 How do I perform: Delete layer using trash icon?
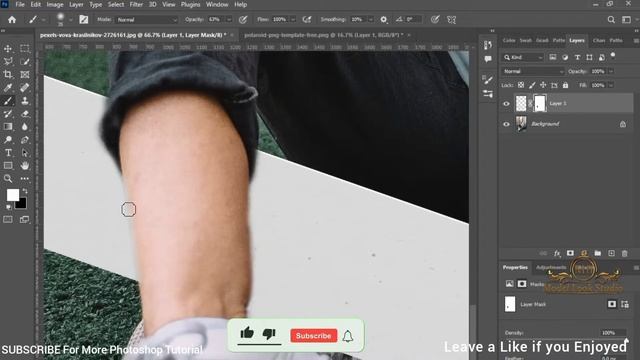(x=624, y=253)
